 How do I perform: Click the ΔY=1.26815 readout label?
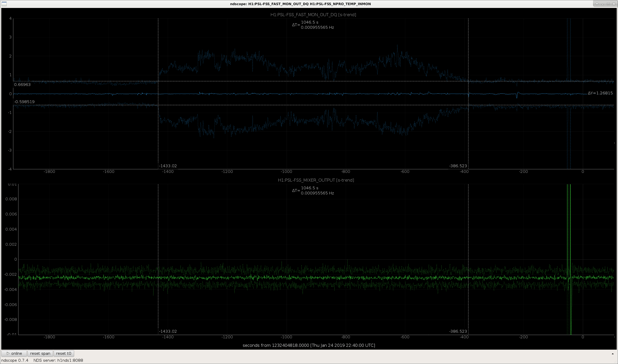coord(600,93)
